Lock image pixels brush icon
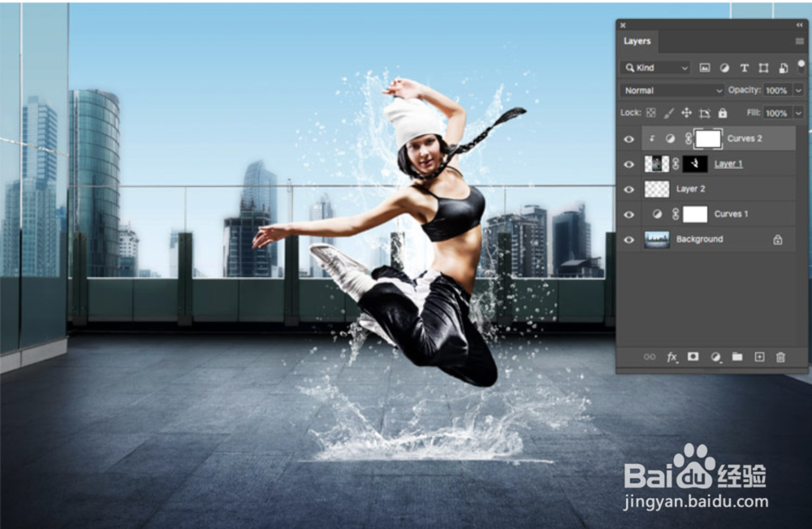Screen dimensions: 812x529 [x=669, y=113]
